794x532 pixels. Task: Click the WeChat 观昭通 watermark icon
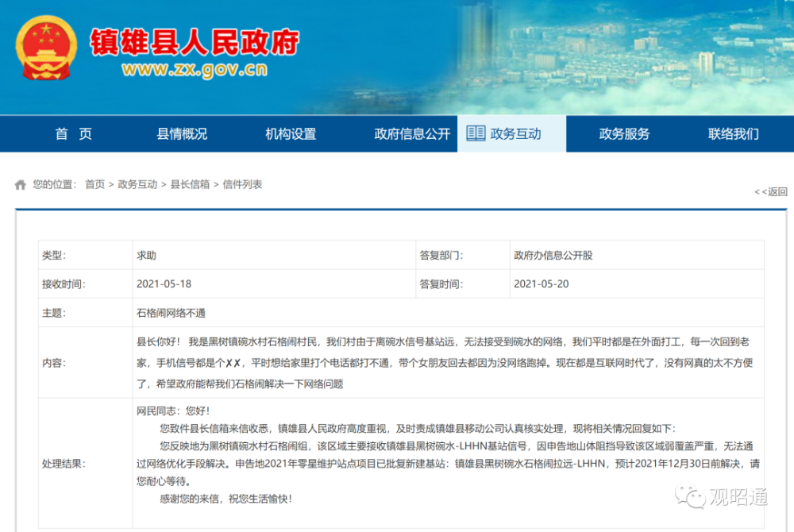(x=690, y=496)
